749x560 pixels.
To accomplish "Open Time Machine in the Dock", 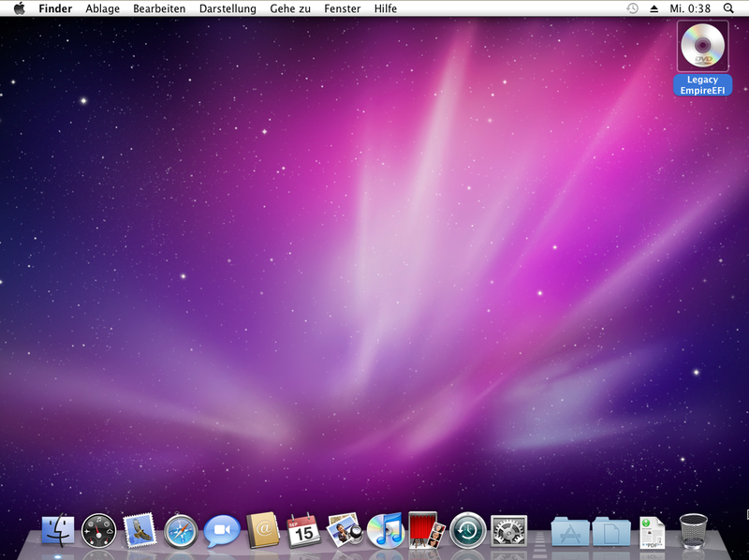I will 467,530.
